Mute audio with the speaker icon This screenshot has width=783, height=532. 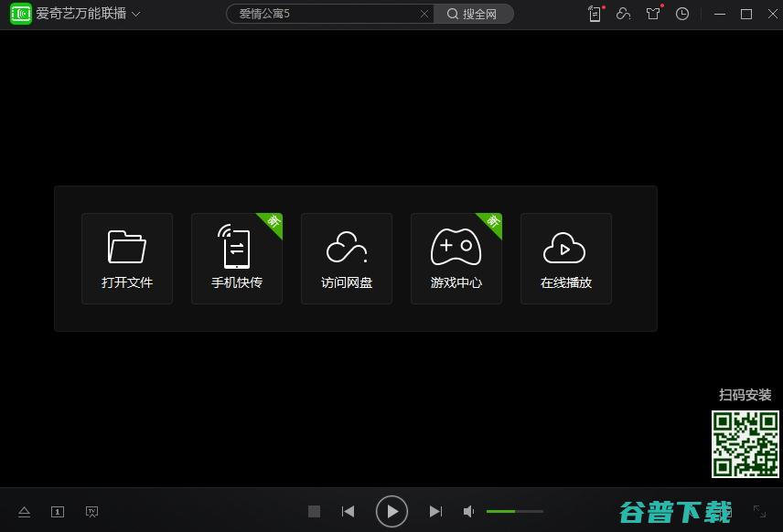pyautogui.click(x=468, y=512)
